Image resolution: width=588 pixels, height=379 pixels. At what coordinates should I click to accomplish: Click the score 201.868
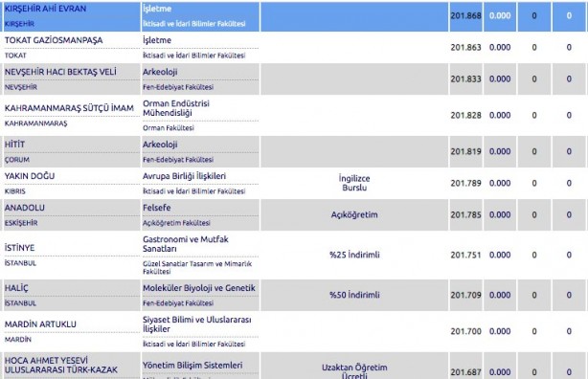click(465, 15)
